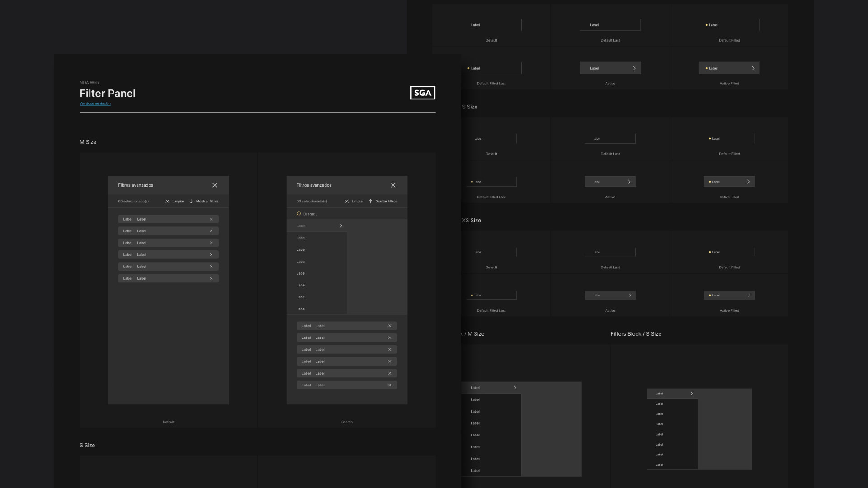
Task: Click the 00 seleccionado(s) text in the Search panel
Action: [x=312, y=202]
